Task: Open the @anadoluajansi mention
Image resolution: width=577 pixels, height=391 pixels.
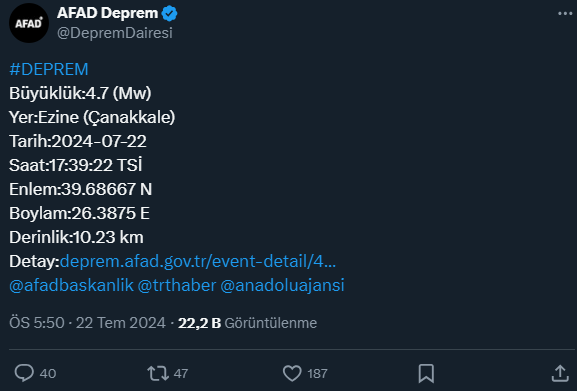Action: pyautogui.click(x=282, y=285)
